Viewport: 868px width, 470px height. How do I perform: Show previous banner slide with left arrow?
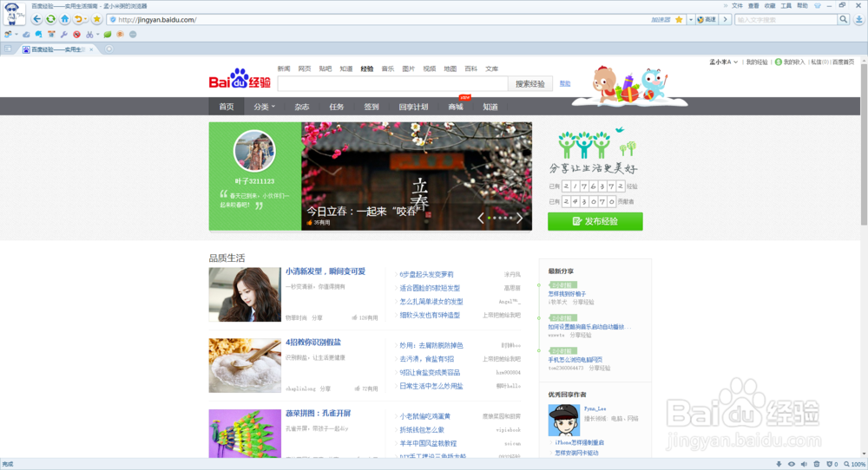(481, 218)
